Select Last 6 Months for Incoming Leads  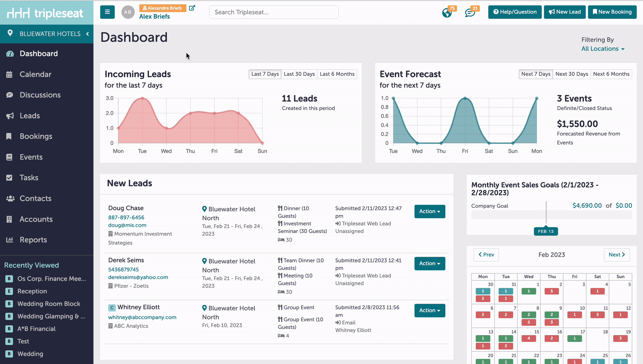[337, 74]
